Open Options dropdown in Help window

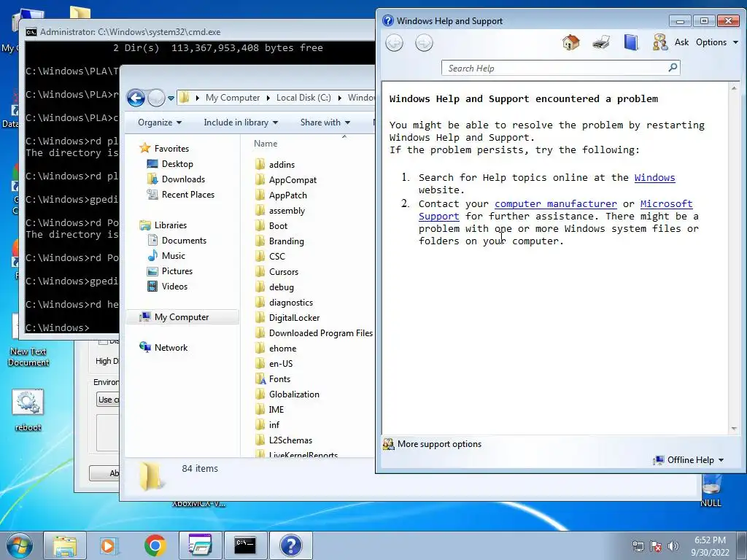coord(717,42)
